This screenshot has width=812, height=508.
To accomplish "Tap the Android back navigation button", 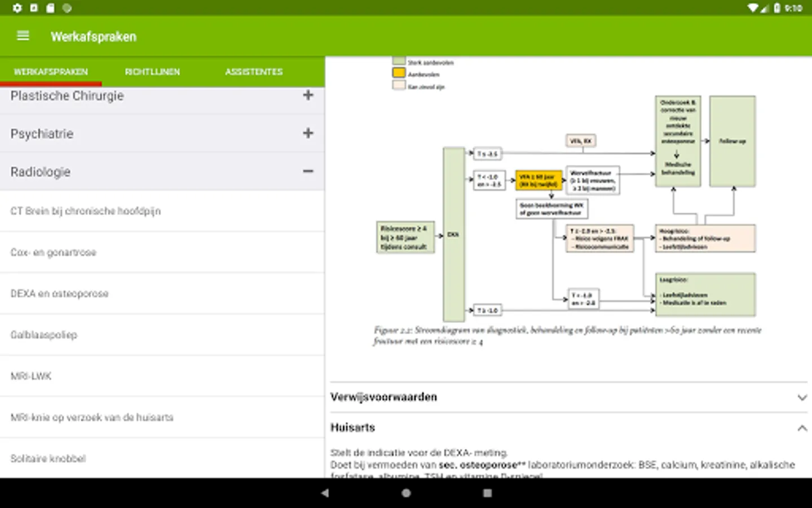I will [x=325, y=493].
